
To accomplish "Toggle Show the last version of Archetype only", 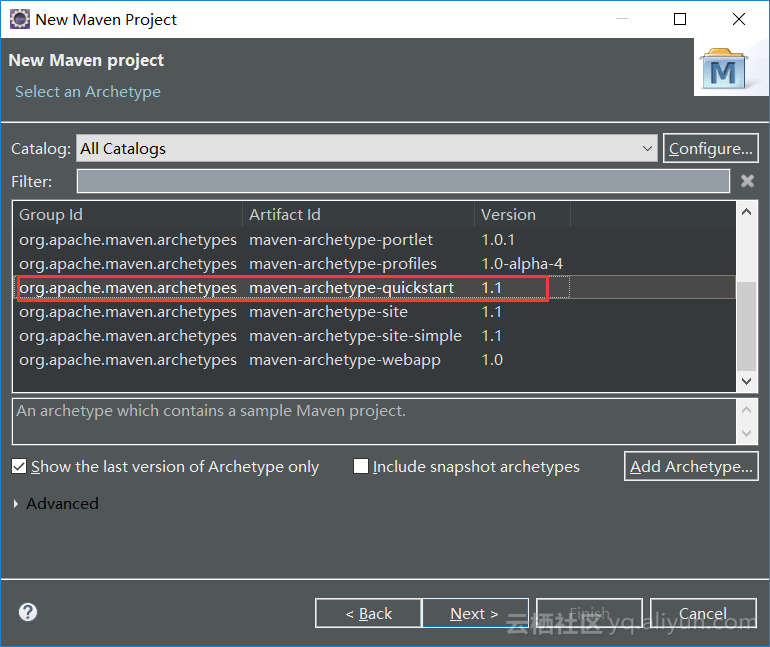I will pos(19,466).
